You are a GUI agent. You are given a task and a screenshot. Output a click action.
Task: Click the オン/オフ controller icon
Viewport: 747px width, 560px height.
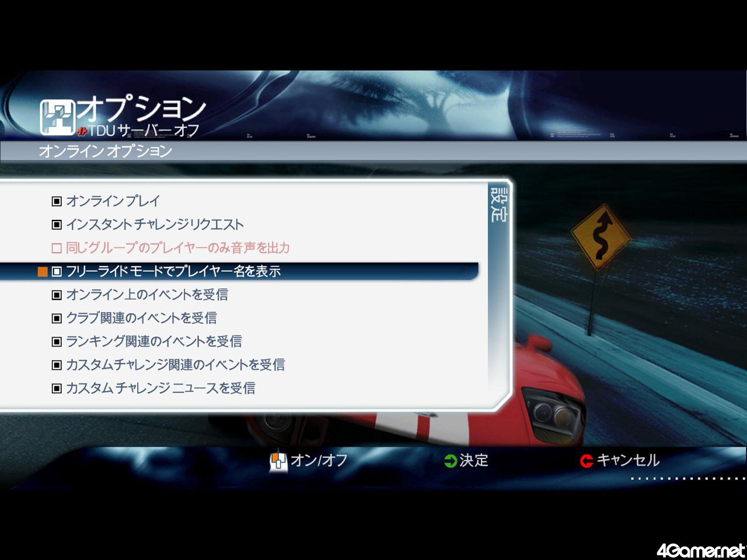pyautogui.click(x=278, y=461)
